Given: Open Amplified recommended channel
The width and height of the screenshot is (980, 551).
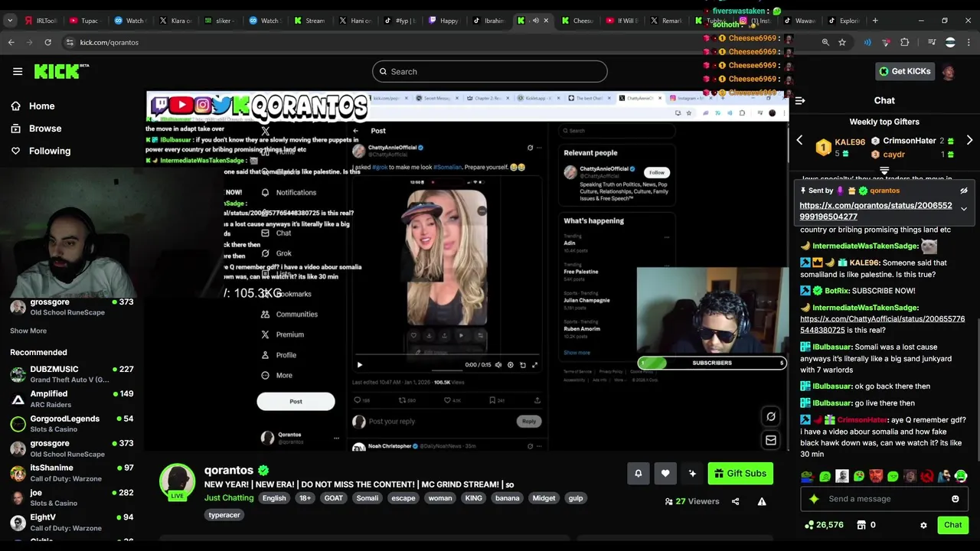Looking at the screenshot, I should (72, 399).
